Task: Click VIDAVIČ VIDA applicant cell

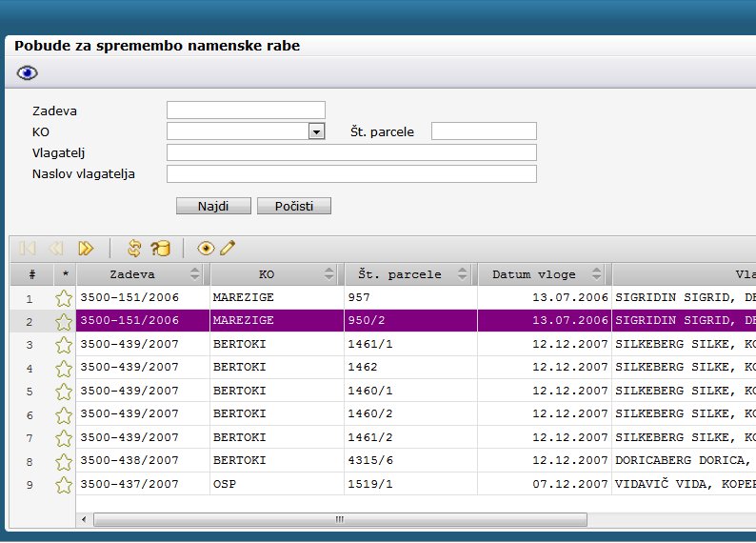Action: [684, 484]
